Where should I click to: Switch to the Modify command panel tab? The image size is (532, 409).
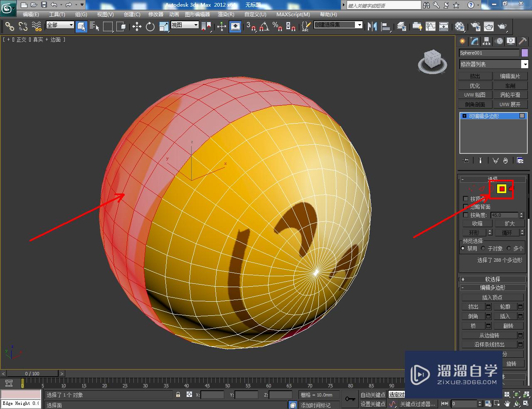click(475, 41)
